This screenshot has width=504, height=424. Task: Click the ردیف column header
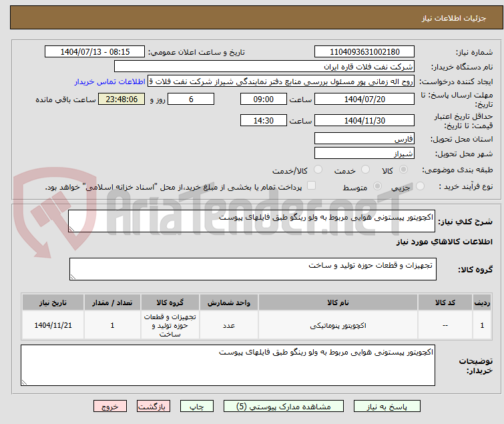click(482, 302)
